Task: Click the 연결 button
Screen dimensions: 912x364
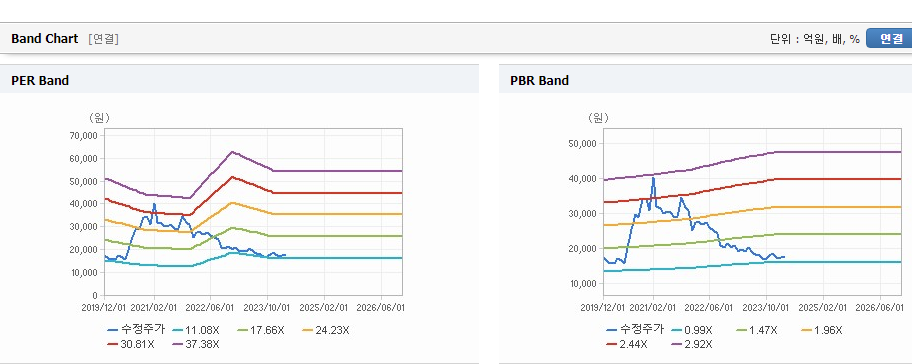Action: [x=889, y=39]
